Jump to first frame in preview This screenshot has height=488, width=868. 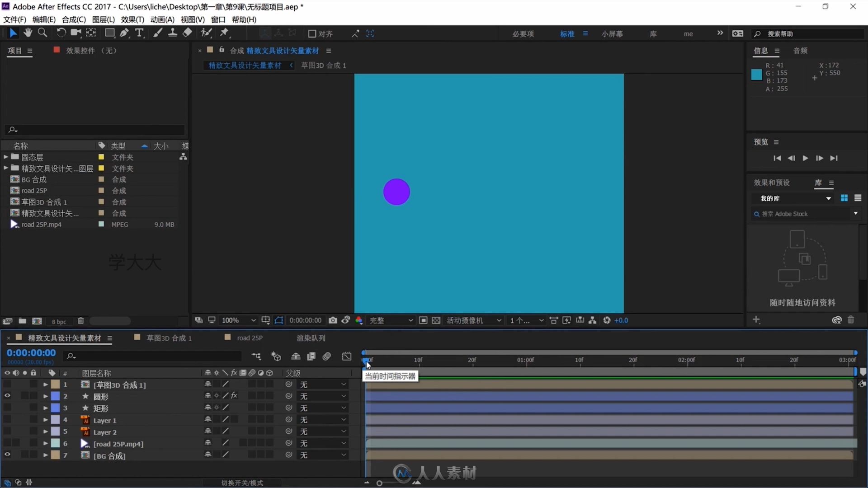point(777,158)
